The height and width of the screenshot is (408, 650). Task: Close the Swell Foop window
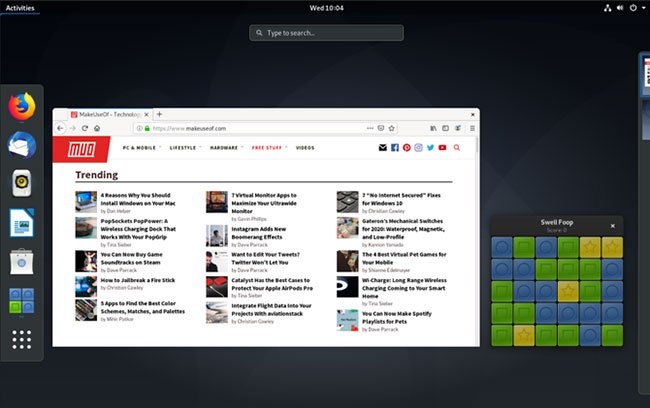tap(613, 226)
